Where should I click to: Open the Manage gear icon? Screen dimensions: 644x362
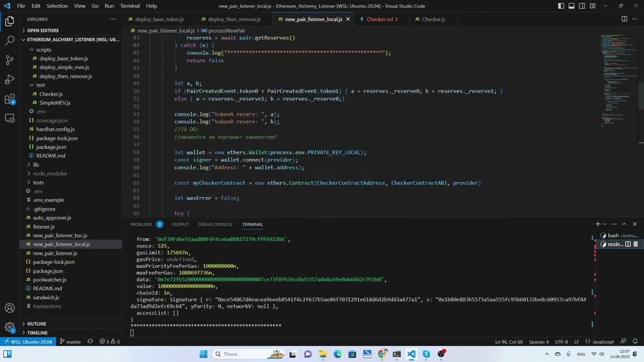[x=10, y=327]
